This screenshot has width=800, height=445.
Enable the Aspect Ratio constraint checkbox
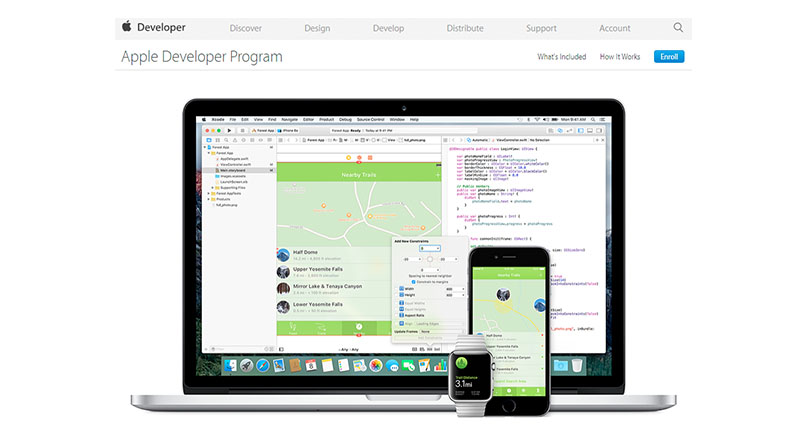pyautogui.click(x=396, y=315)
